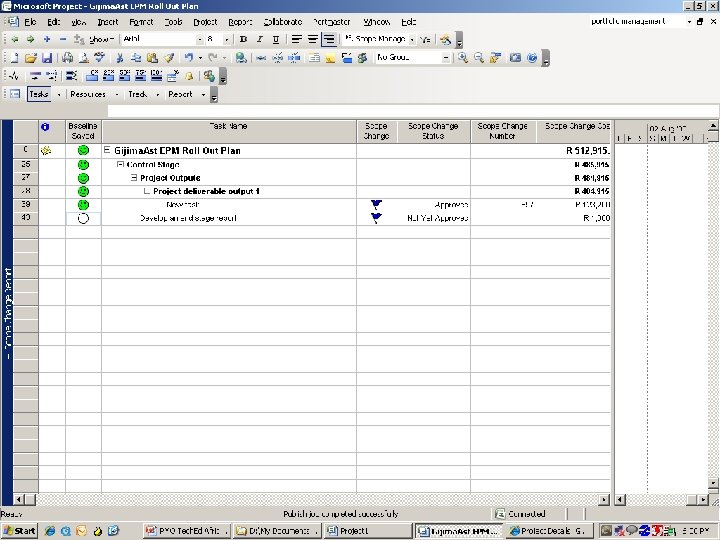
Task: Click the Print icon
Action: point(68,58)
